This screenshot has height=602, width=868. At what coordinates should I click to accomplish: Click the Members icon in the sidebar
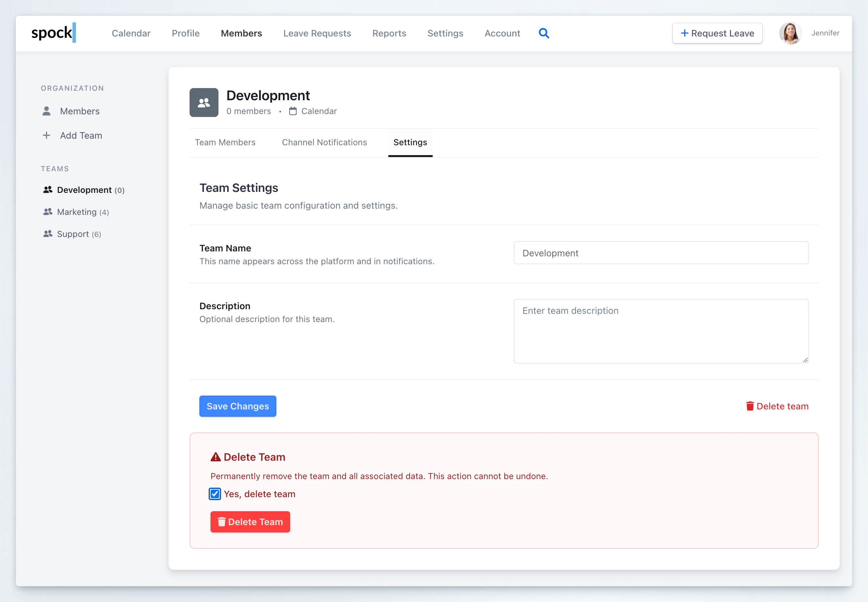click(46, 110)
